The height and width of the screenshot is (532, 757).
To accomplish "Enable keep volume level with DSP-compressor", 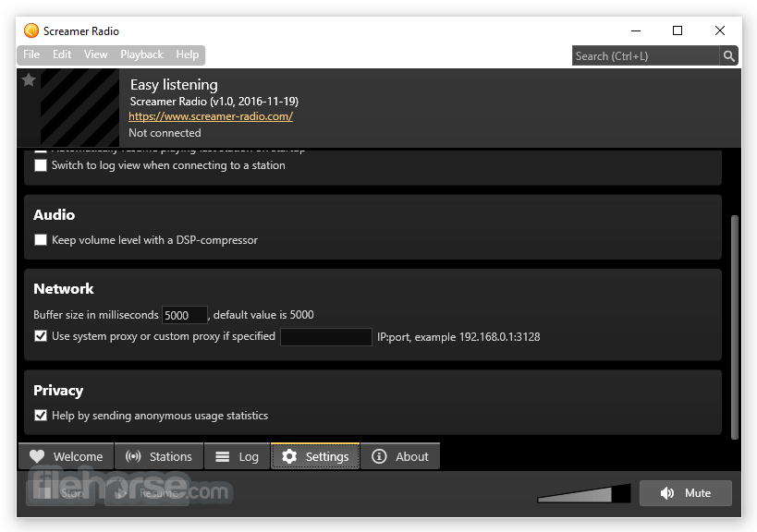I will coord(41,240).
